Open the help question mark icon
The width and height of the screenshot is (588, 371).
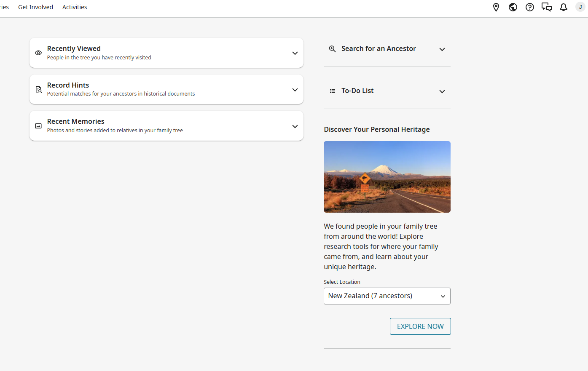[x=530, y=7]
